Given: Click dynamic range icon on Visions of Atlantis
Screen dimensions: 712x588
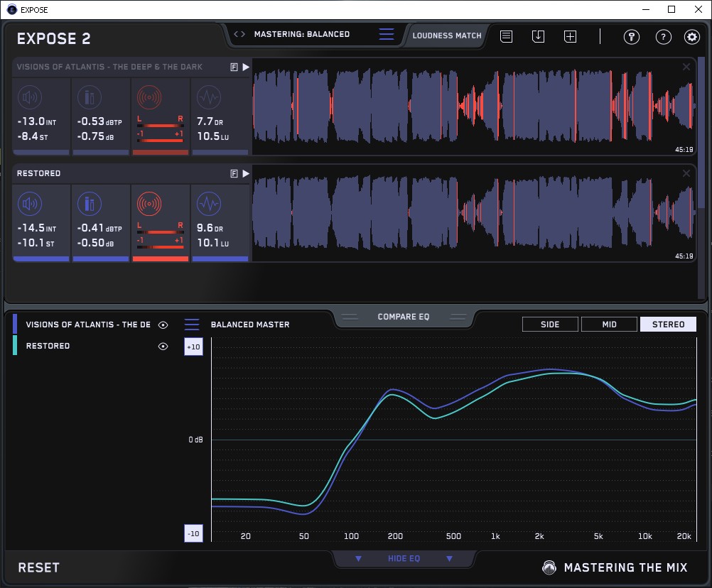Looking at the screenshot, I should coord(209,97).
